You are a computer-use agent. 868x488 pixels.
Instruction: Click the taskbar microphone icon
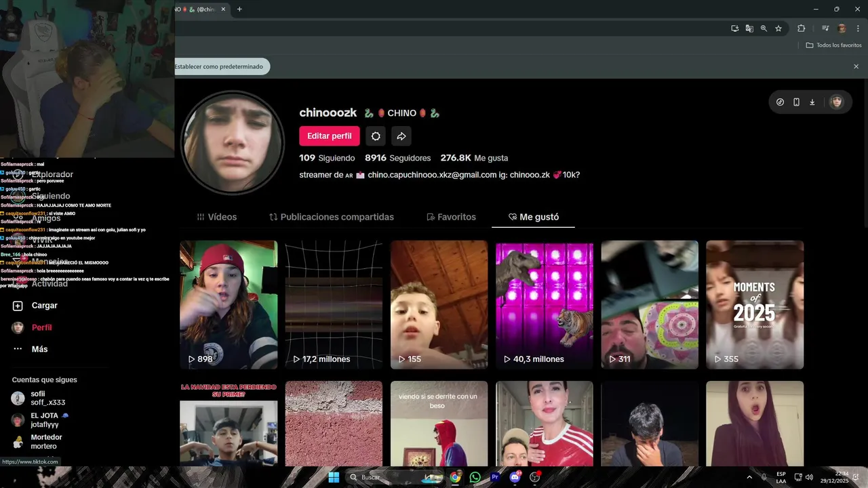coord(764,477)
